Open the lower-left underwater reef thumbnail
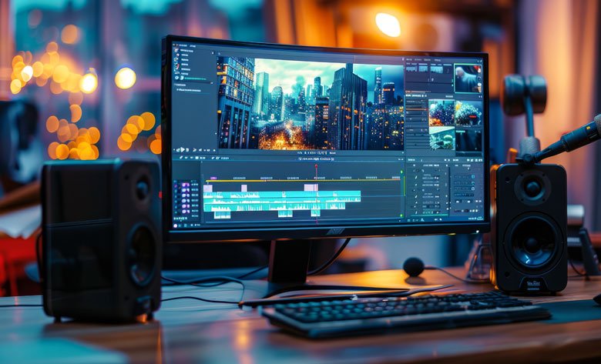The width and height of the screenshot is (601, 364). pyautogui.click(x=442, y=138)
